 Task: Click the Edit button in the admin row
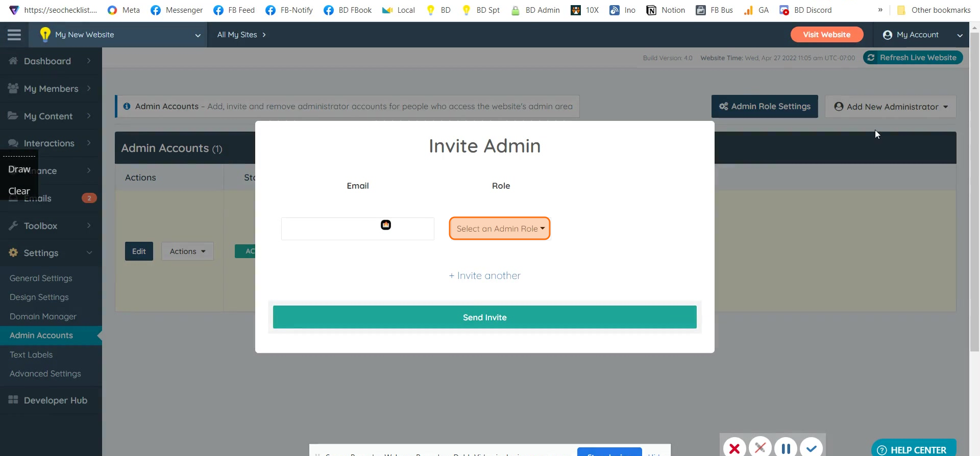point(139,251)
